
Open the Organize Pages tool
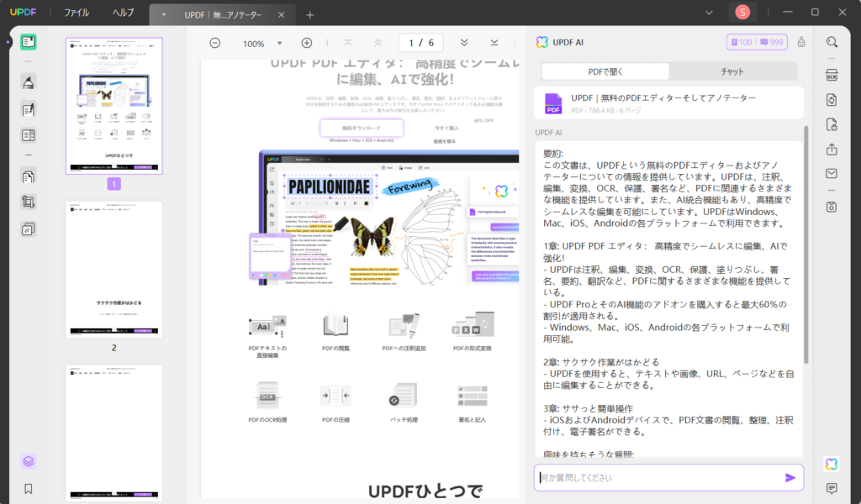tap(28, 176)
